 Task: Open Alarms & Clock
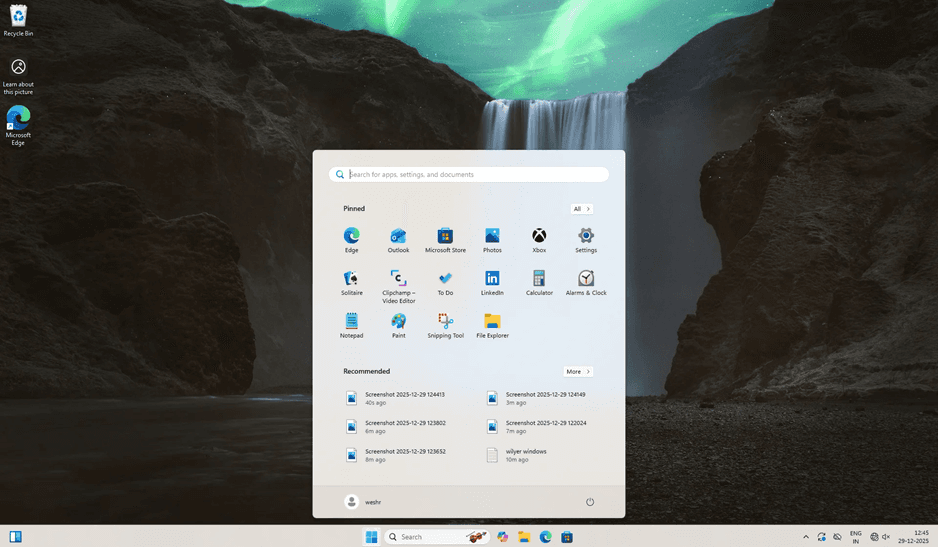click(x=586, y=282)
